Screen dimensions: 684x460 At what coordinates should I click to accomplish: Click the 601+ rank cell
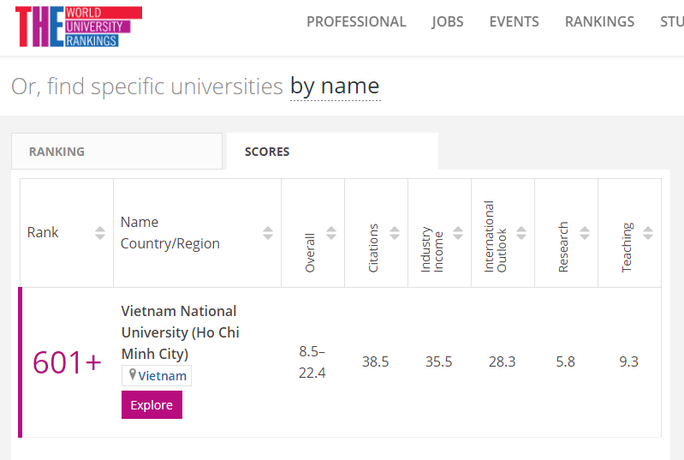[67, 362]
